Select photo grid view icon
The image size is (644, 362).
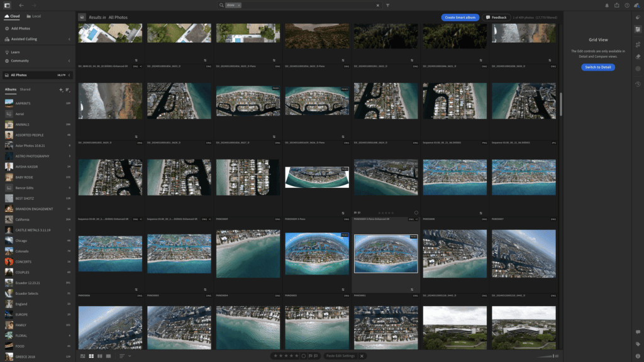(x=82, y=356)
